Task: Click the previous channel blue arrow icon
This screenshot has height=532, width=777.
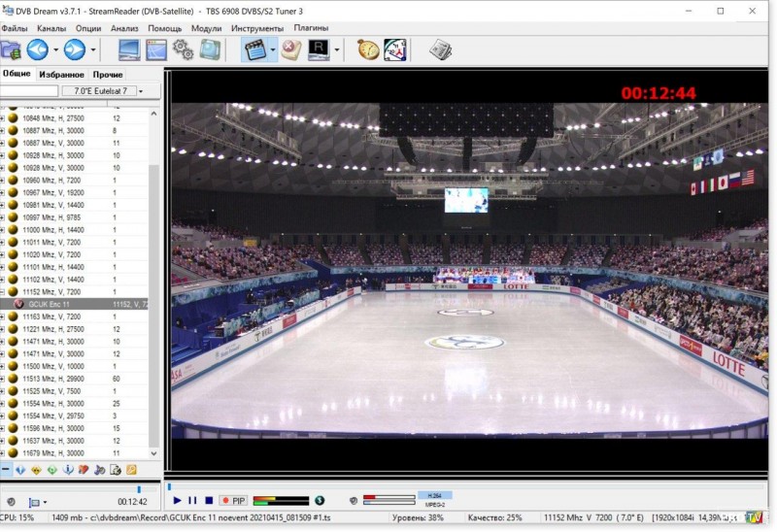Action: click(x=38, y=50)
